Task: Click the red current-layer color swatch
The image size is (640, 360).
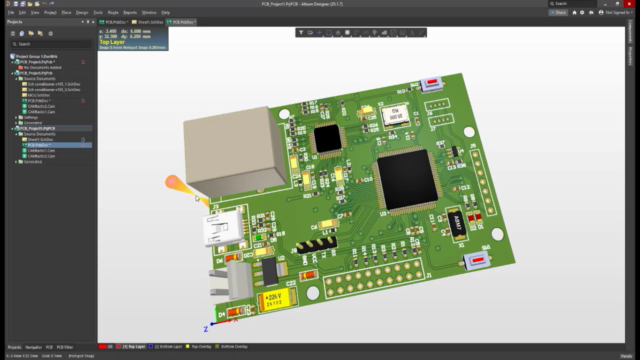Action: click(102, 347)
